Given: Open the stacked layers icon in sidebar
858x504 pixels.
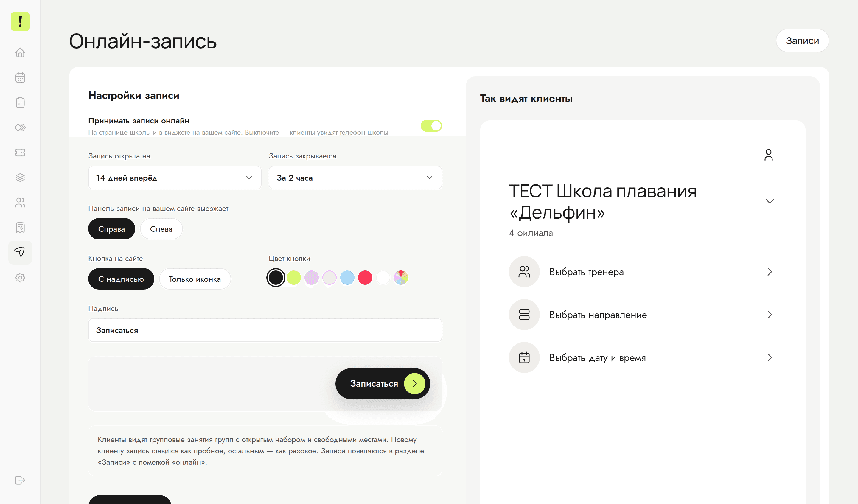Looking at the screenshot, I should 20,178.
